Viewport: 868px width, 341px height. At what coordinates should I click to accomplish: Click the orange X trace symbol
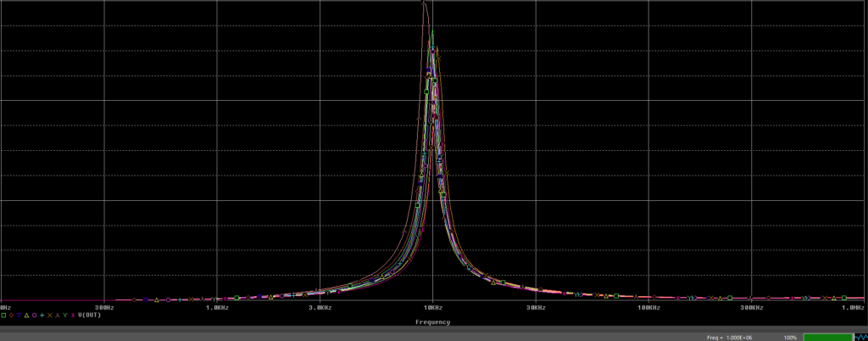click(49, 315)
